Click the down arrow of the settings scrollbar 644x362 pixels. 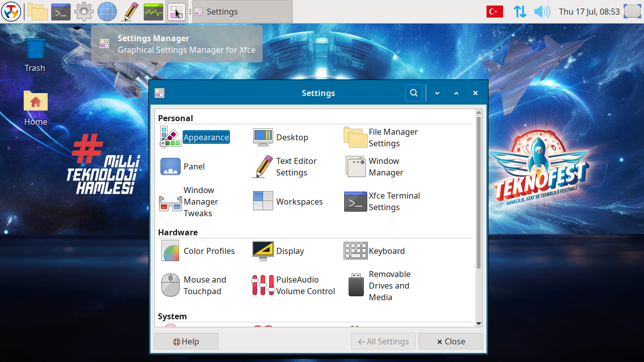click(x=478, y=324)
